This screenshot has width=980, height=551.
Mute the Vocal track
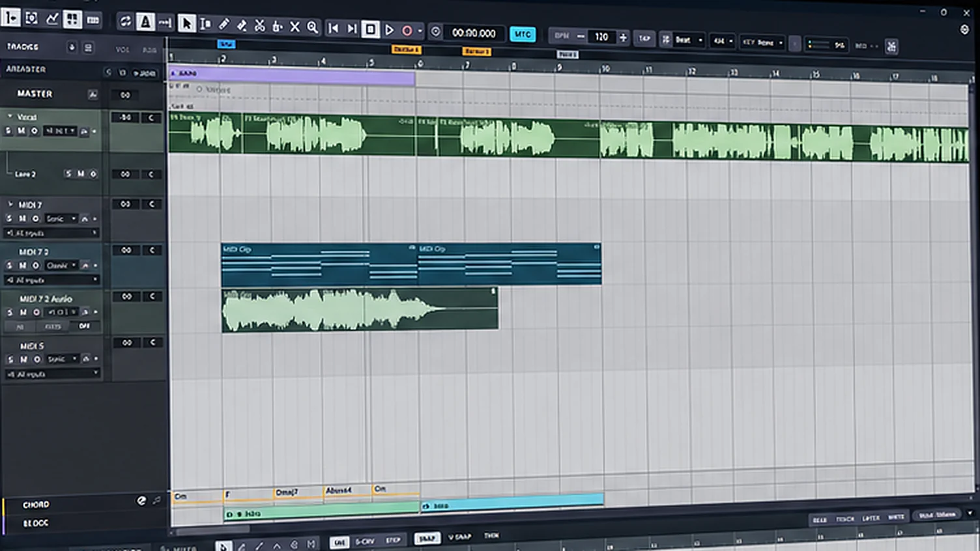coord(22,131)
